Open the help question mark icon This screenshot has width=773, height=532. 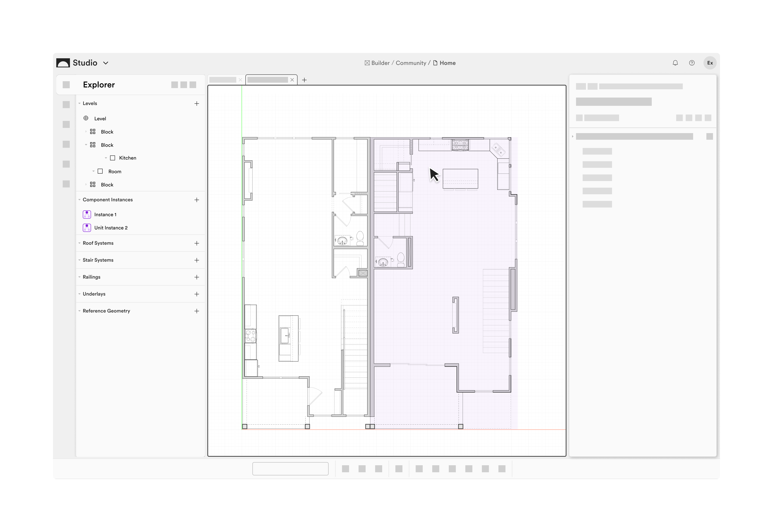coord(692,63)
